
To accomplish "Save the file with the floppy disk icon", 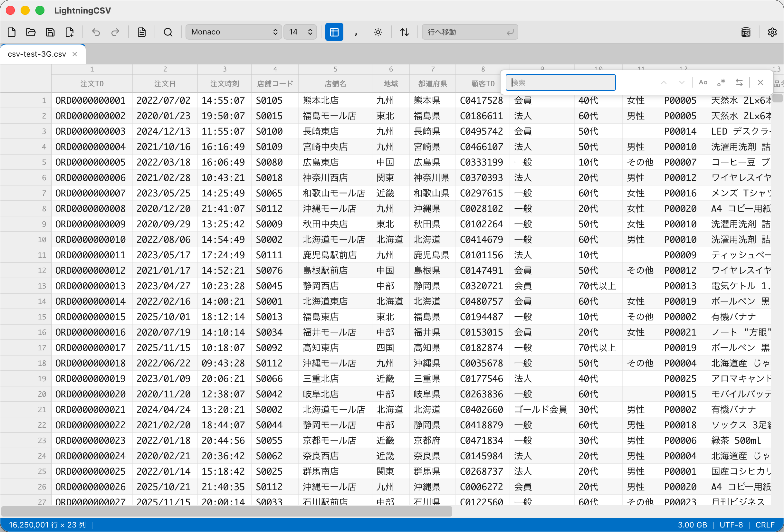I will click(x=50, y=32).
